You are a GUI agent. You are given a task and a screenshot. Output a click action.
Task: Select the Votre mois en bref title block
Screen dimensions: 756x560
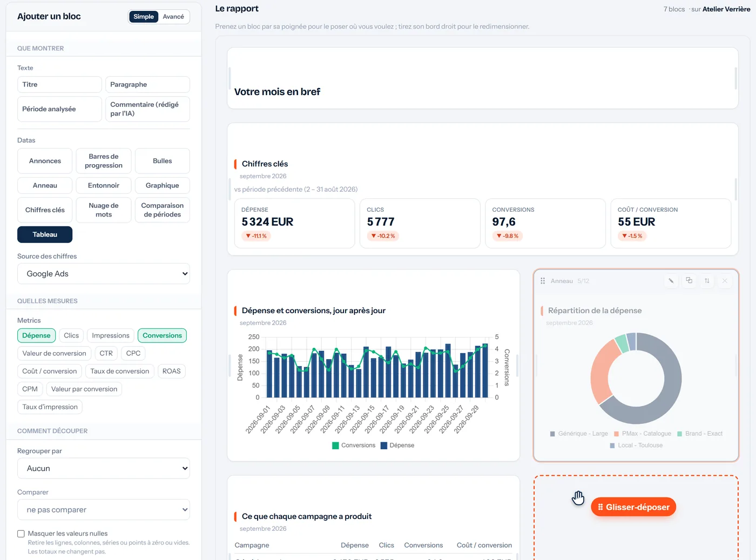[x=483, y=78]
